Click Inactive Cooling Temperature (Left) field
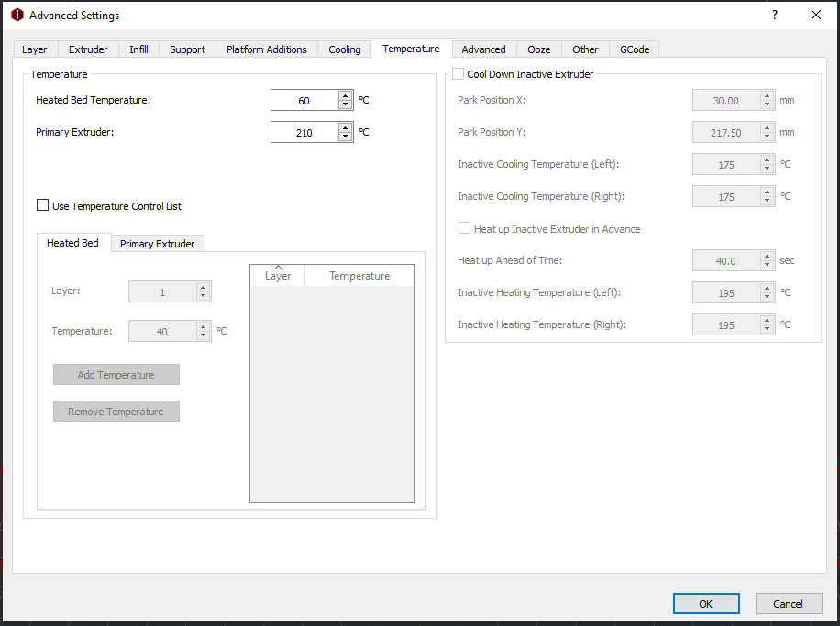The height and width of the screenshot is (626, 840). [x=726, y=164]
